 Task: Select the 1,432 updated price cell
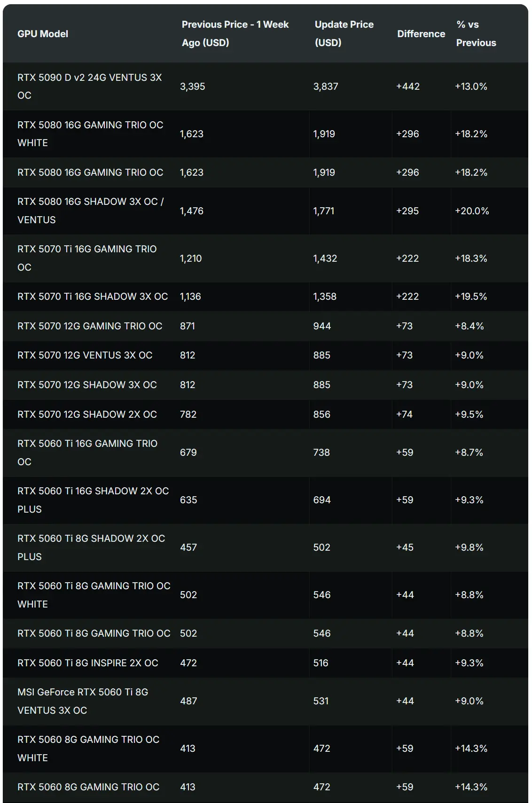(325, 258)
